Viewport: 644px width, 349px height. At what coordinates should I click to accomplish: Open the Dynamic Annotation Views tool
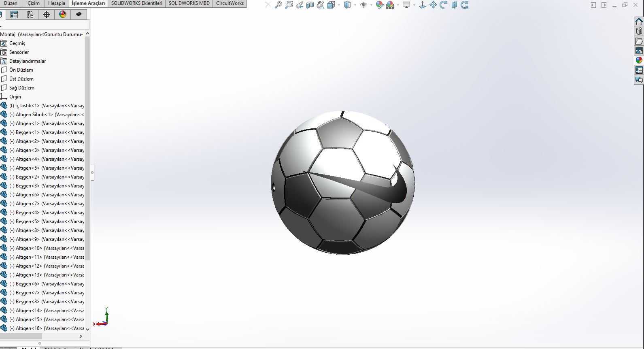[320, 5]
